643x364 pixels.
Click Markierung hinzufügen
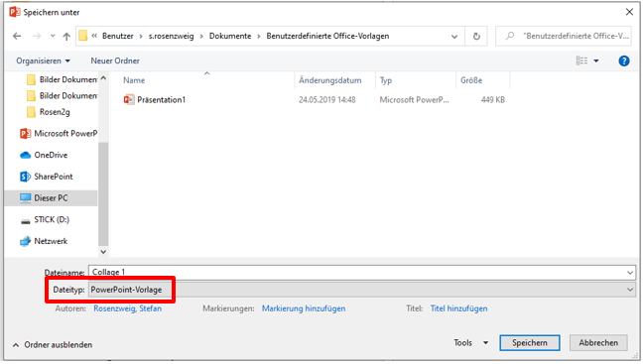pos(304,308)
